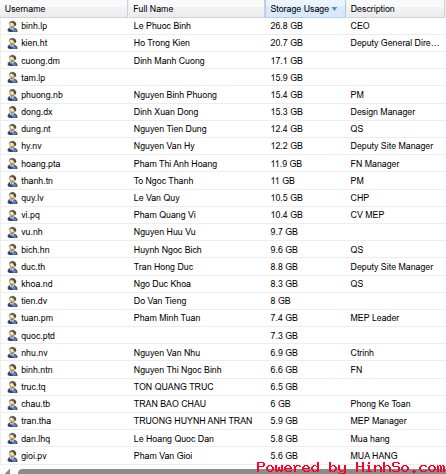This screenshot has height=474, width=446.
Task: Click the Design Manager description
Action: [x=383, y=112]
